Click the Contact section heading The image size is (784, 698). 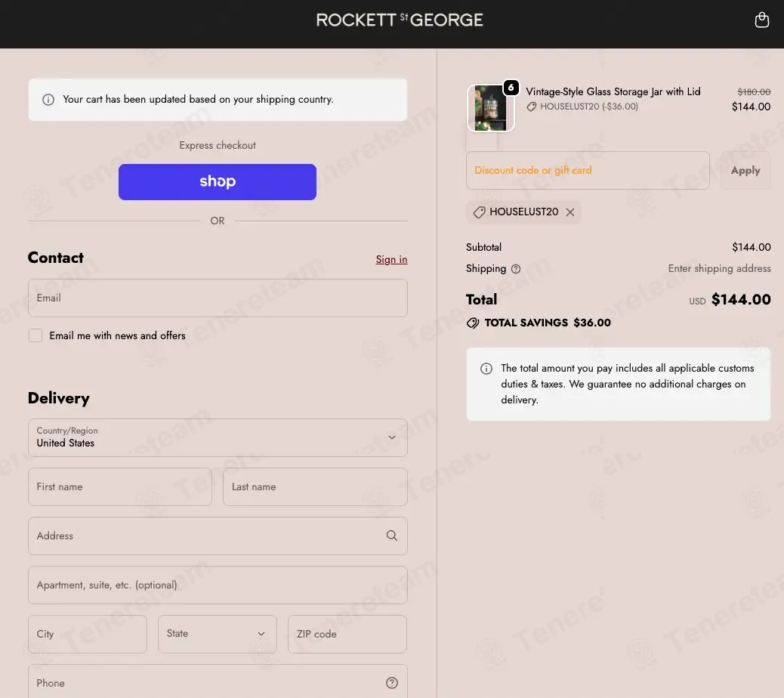pyautogui.click(x=55, y=258)
